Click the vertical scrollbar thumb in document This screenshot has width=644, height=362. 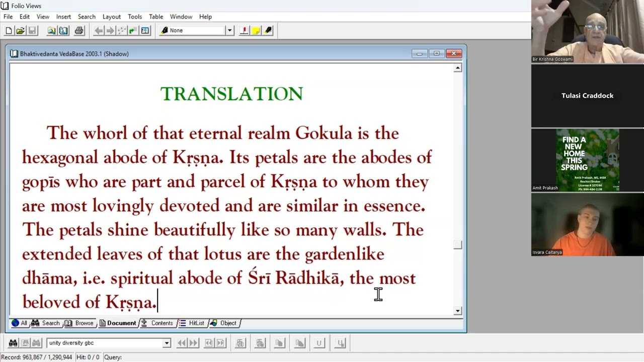tap(457, 245)
